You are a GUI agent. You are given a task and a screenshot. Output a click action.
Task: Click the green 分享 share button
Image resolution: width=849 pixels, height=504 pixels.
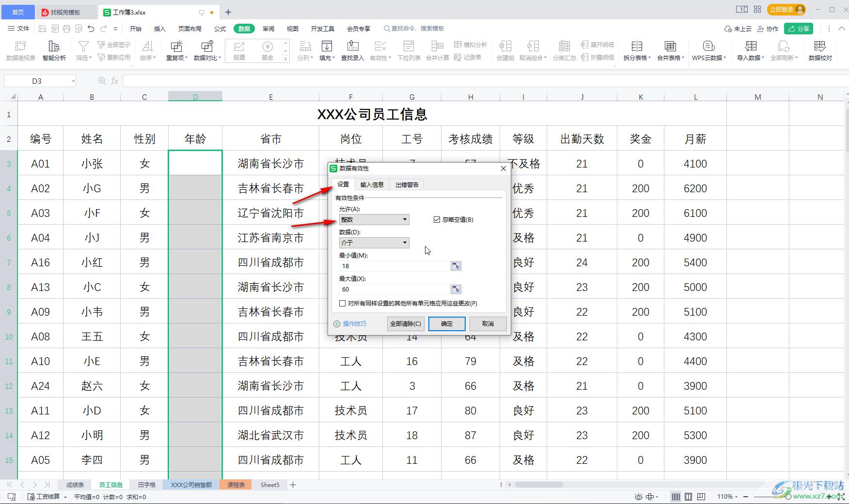coord(799,29)
